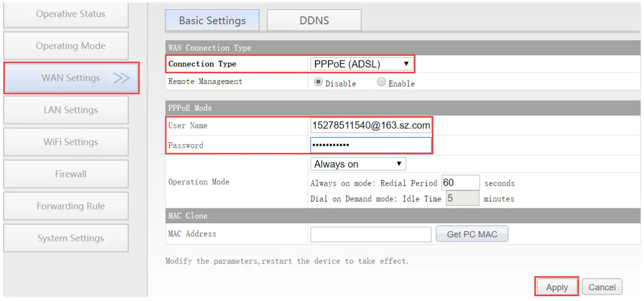Expand the Connection Type dropdown
This screenshot has width=644, height=301.
tap(361, 64)
